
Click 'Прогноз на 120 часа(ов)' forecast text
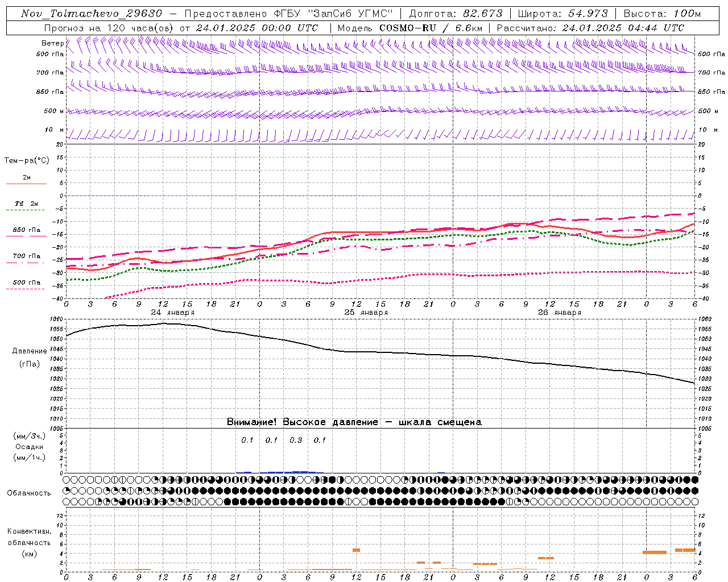click(x=109, y=28)
